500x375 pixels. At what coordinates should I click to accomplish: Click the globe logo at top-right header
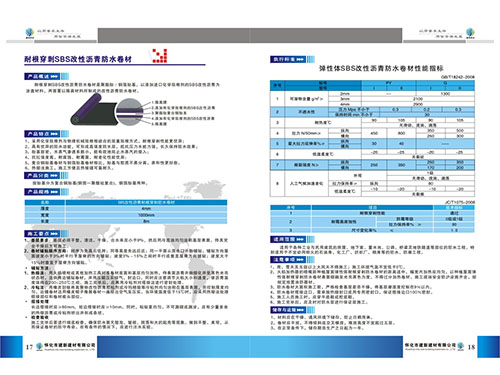[x=470, y=33]
